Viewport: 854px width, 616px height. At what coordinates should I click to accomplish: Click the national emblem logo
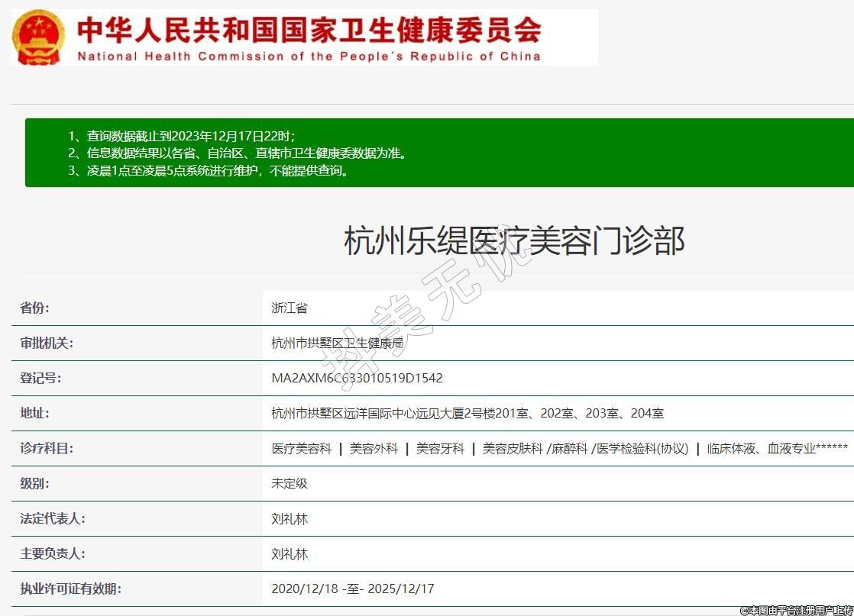[39, 38]
